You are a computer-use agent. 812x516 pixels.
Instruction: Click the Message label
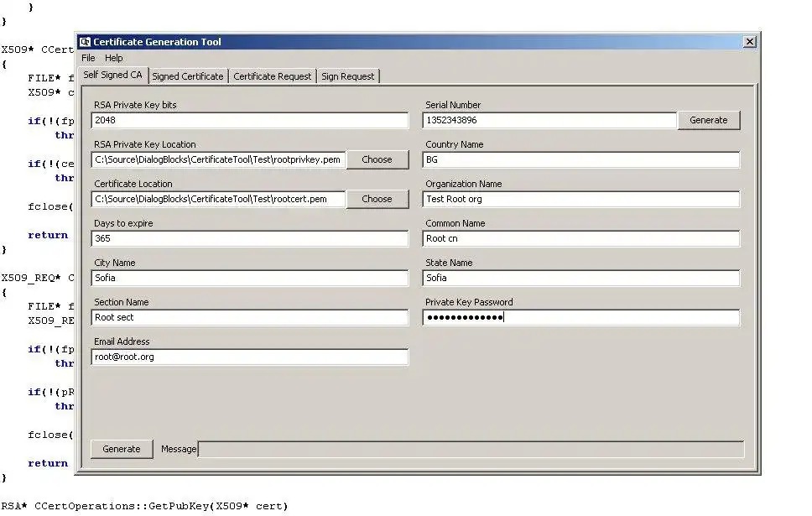tap(179, 449)
